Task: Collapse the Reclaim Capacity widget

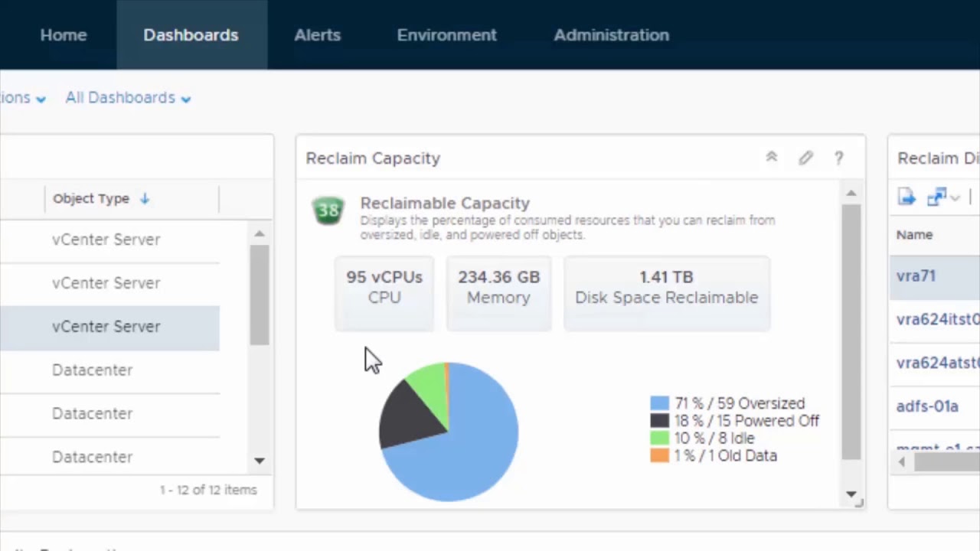Action: point(771,158)
